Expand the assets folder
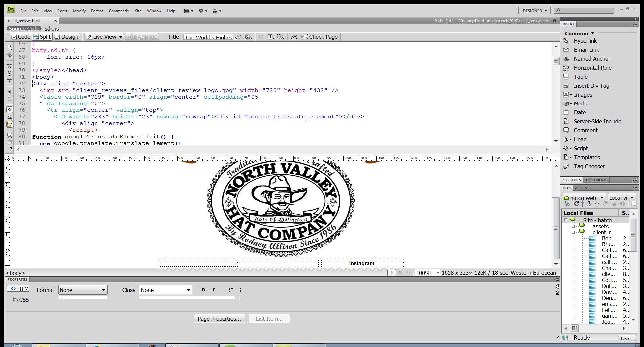 click(573, 226)
